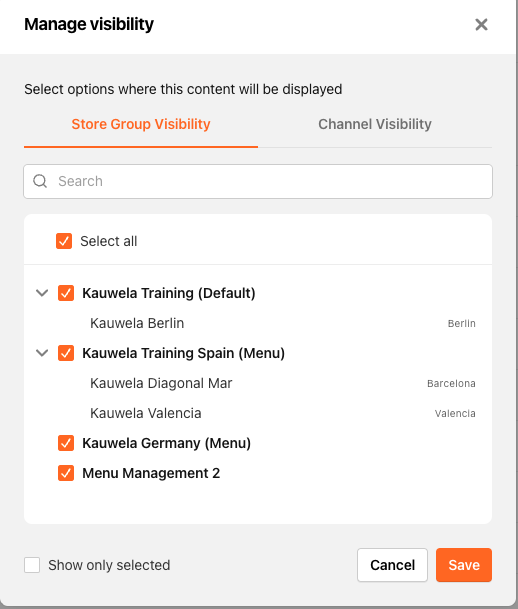Viewport: 518px width, 609px height.
Task: Click the Cancel button
Action: pyautogui.click(x=392, y=565)
